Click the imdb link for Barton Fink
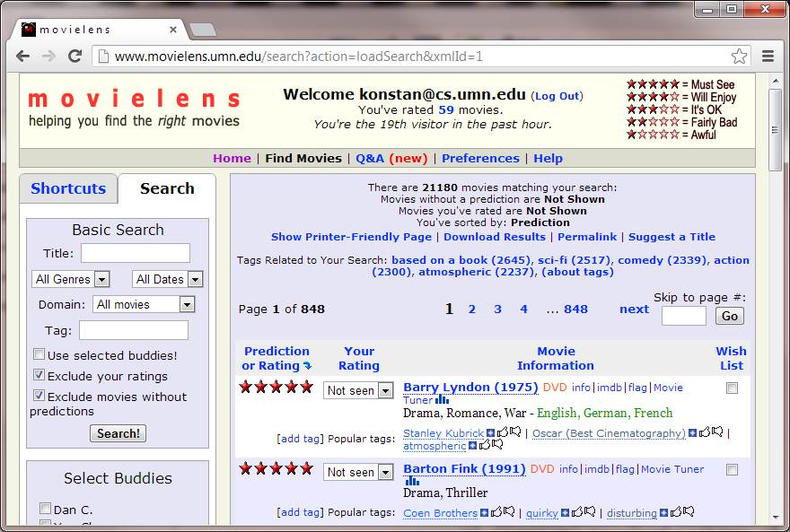This screenshot has width=790, height=532. tap(597, 469)
